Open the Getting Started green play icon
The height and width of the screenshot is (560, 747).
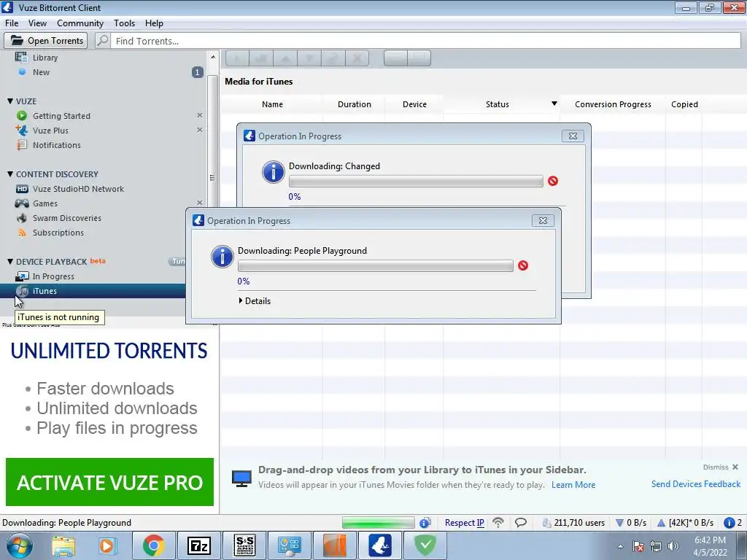[x=22, y=116]
